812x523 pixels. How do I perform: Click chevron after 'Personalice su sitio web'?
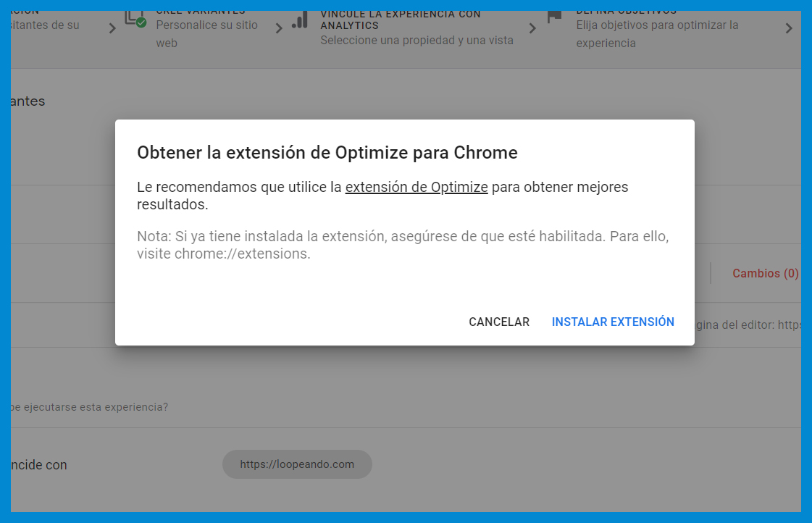tap(279, 28)
